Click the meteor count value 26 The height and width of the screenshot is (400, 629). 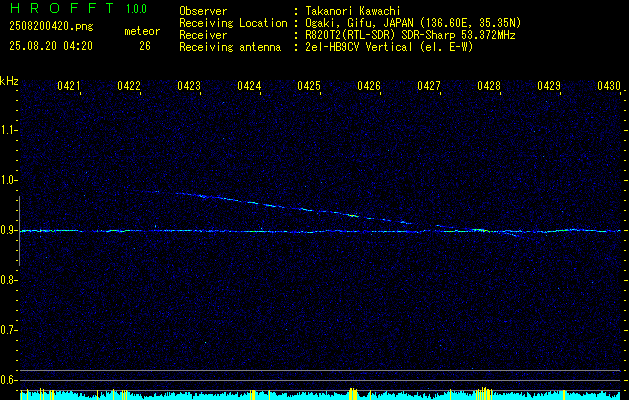[145, 46]
